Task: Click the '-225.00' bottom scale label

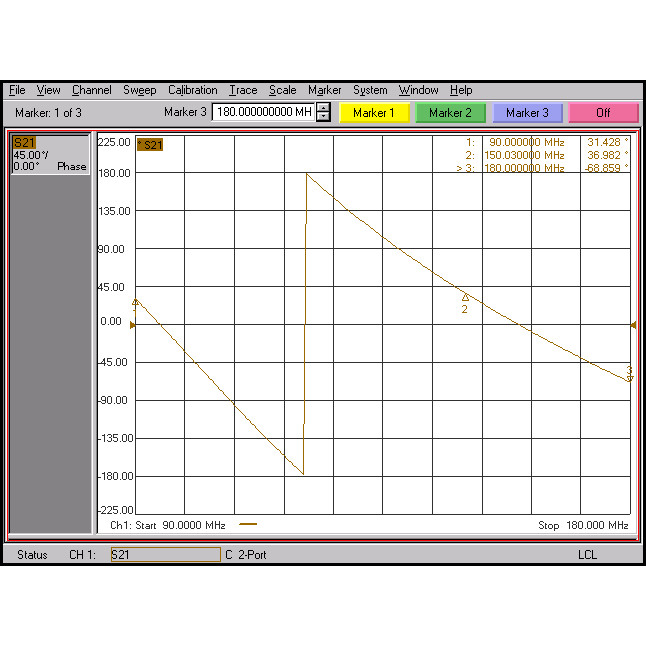Action: 116,510
